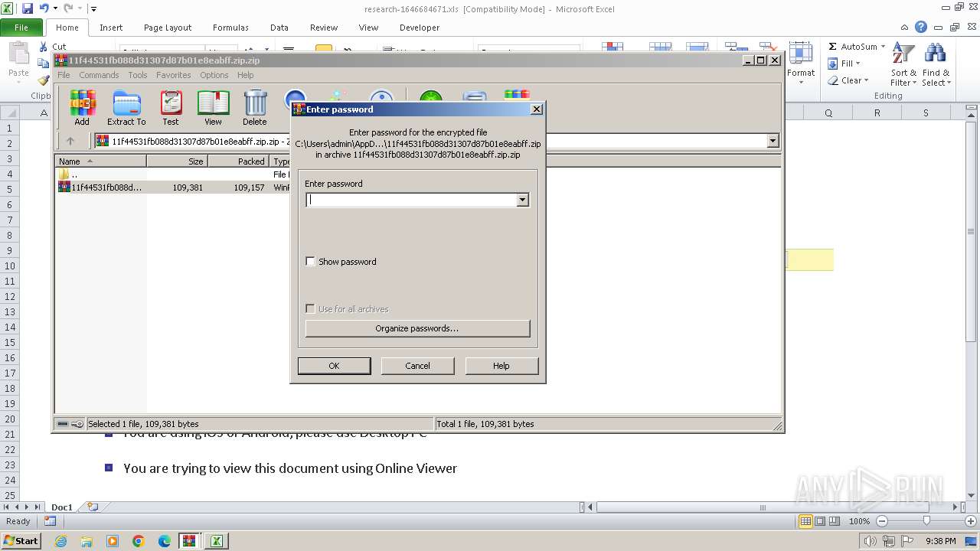Select Page Layout view icon in status bar

pos(820,521)
